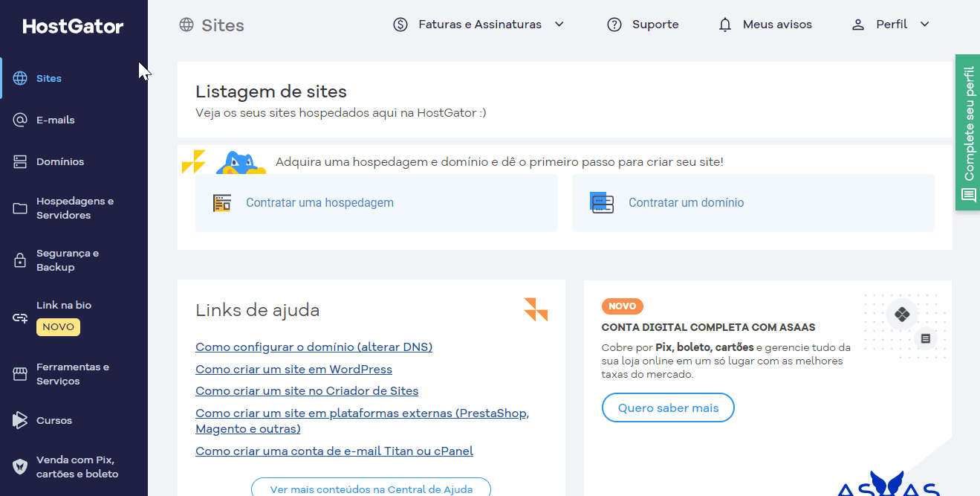This screenshot has height=496, width=980.
Task: Open Hospedagens e Servidores menu item
Action: click(x=74, y=208)
